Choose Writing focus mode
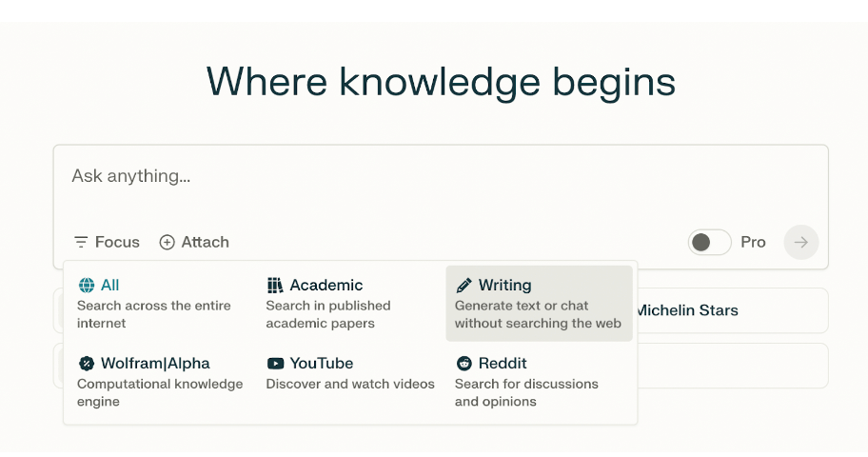The height and width of the screenshot is (457, 868). 539,303
